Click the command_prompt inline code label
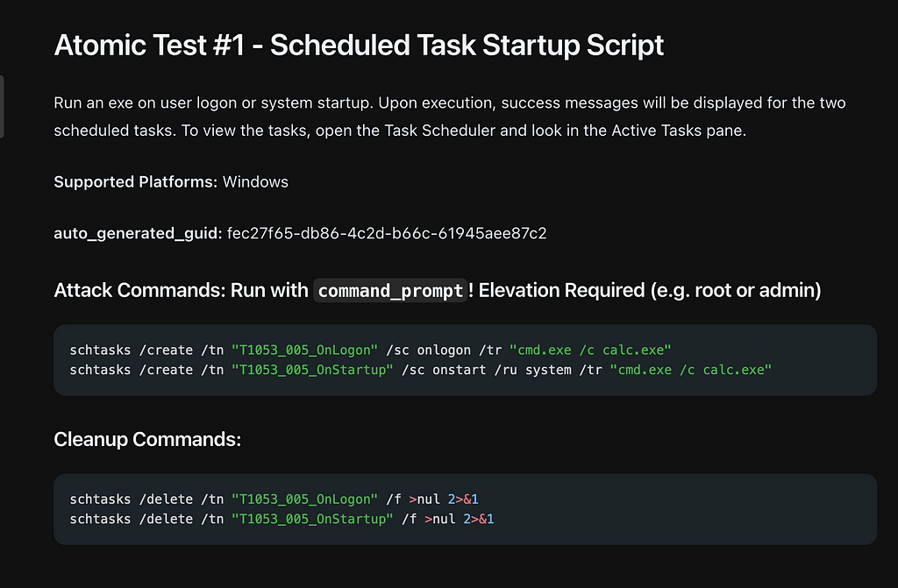 point(390,291)
